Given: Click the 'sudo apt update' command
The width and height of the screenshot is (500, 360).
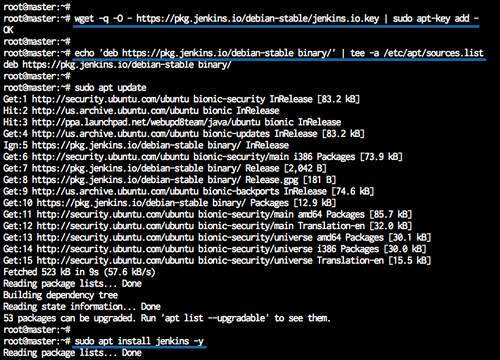Looking at the screenshot, I should tap(110, 88).
